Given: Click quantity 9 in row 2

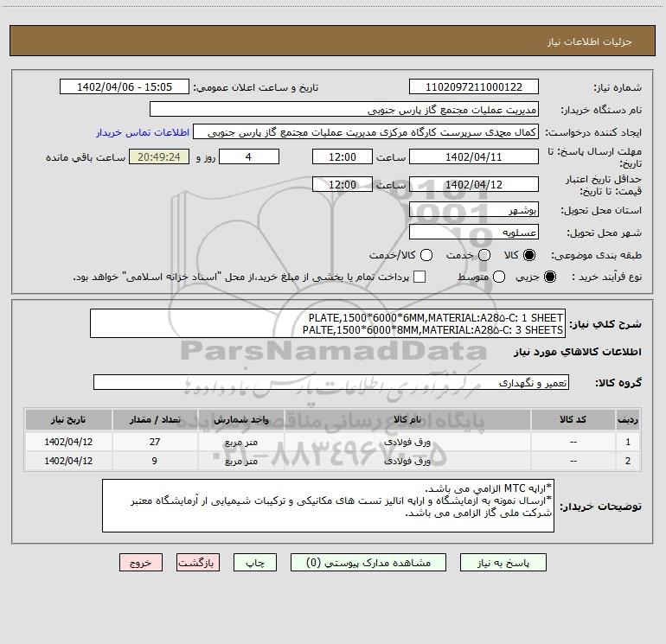Looking at the screenshot, I should 155,461.
